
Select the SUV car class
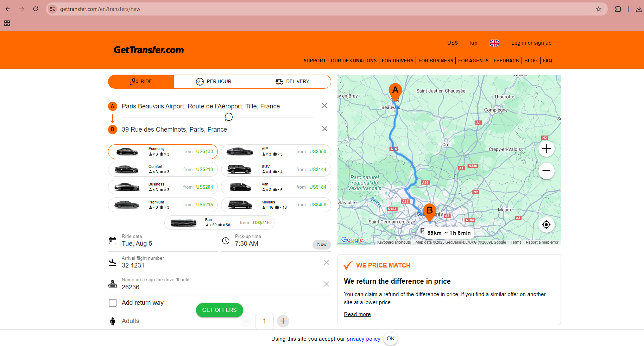click(276, 169)
